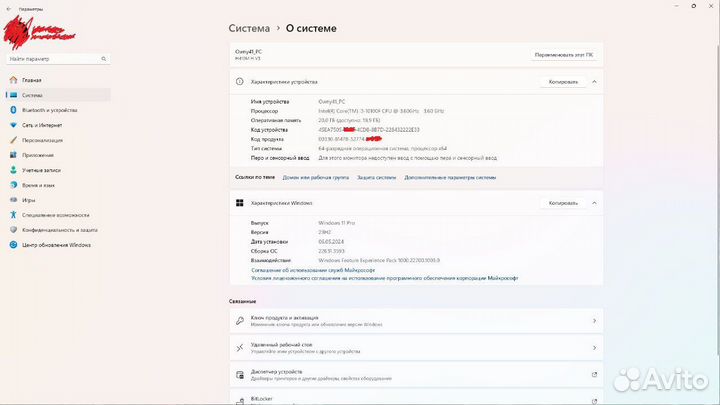720x405 pixels.
Task: Copy device specs with Копировать button
Action: (563, 82)
